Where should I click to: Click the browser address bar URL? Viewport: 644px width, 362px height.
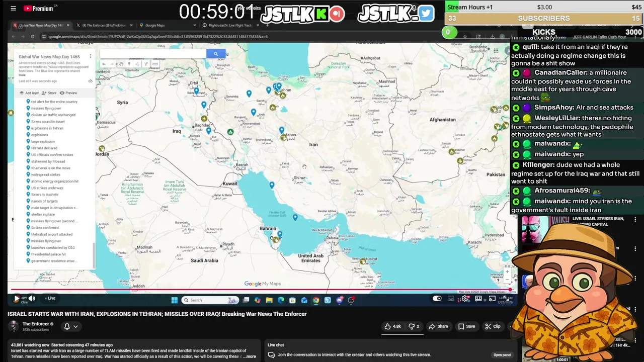pyautogui.click(x=158, y=36)
